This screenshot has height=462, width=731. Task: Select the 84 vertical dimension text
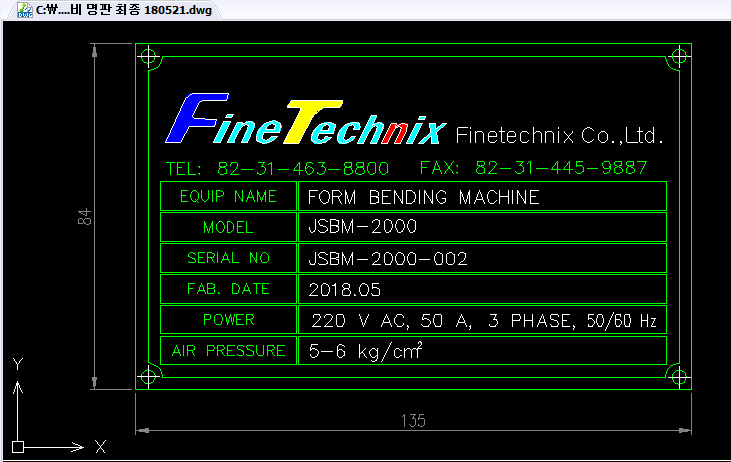click(x=85, y=217)
